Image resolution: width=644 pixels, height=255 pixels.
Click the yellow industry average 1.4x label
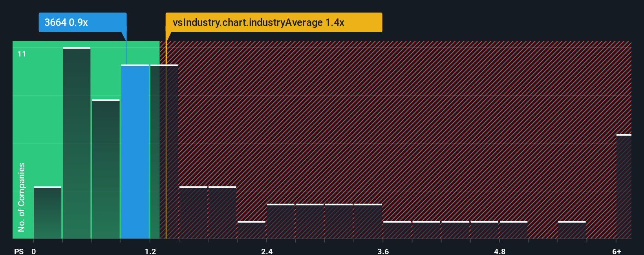click(x=274, y=22)
